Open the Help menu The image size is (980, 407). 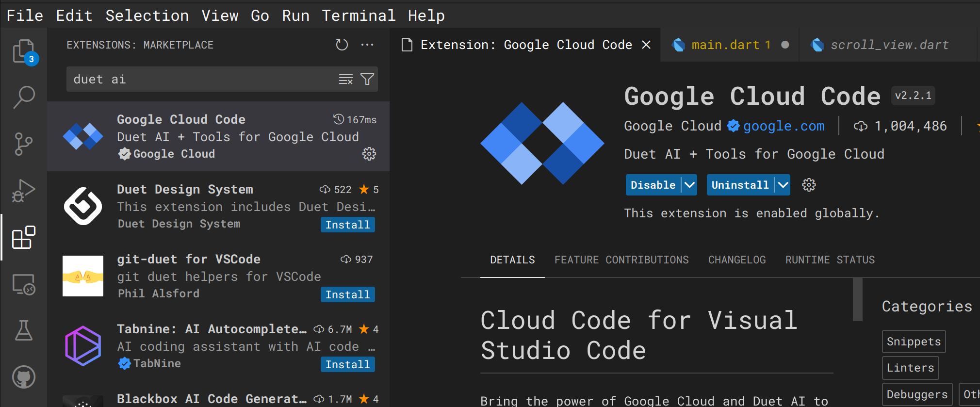click(x=426, y=16)
